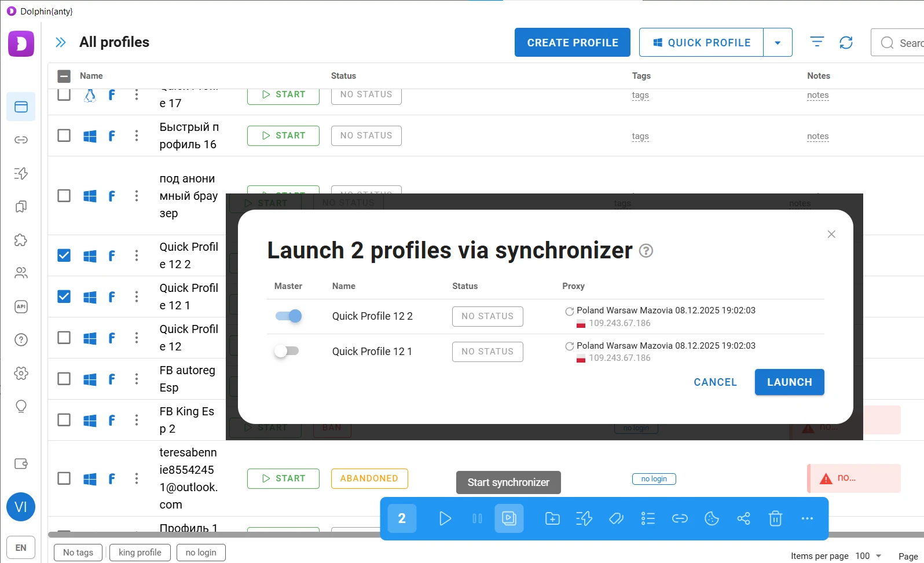The height and width of the screenshot is (563, 924).
Task: Open status of Quick Profile 12 2 in dialog
Action: [x=487, y=316]
